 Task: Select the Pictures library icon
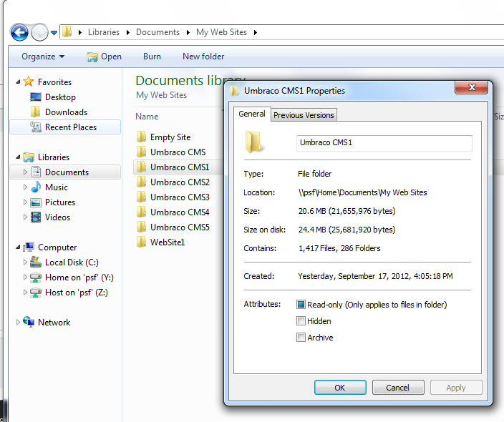coord(36,202)
